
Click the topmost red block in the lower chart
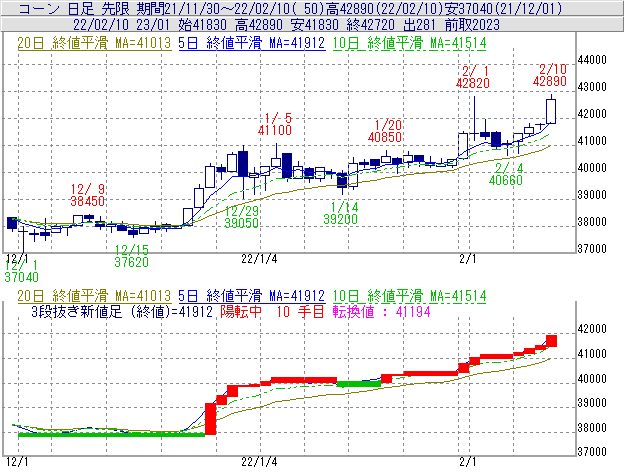[552, 341]
